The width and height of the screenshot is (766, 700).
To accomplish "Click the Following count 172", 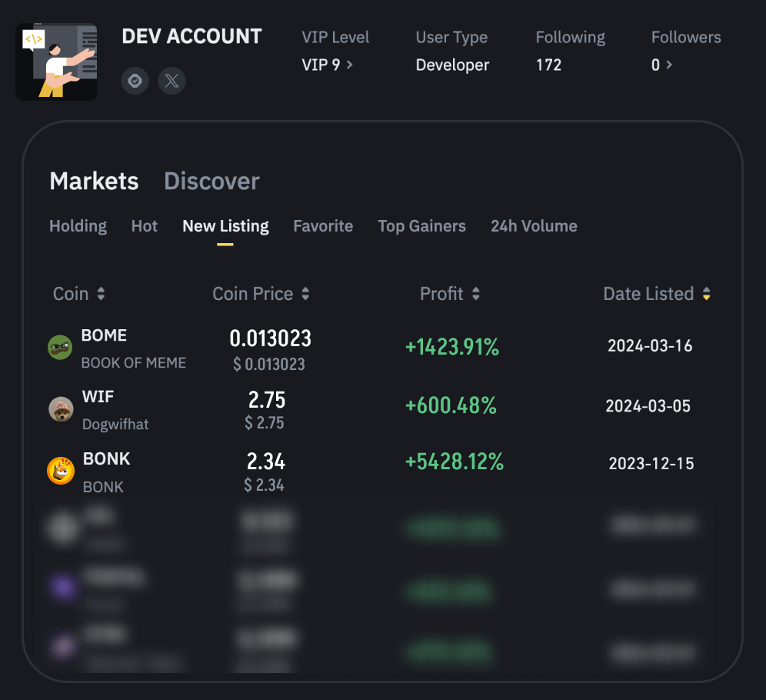I will [548, 65].
